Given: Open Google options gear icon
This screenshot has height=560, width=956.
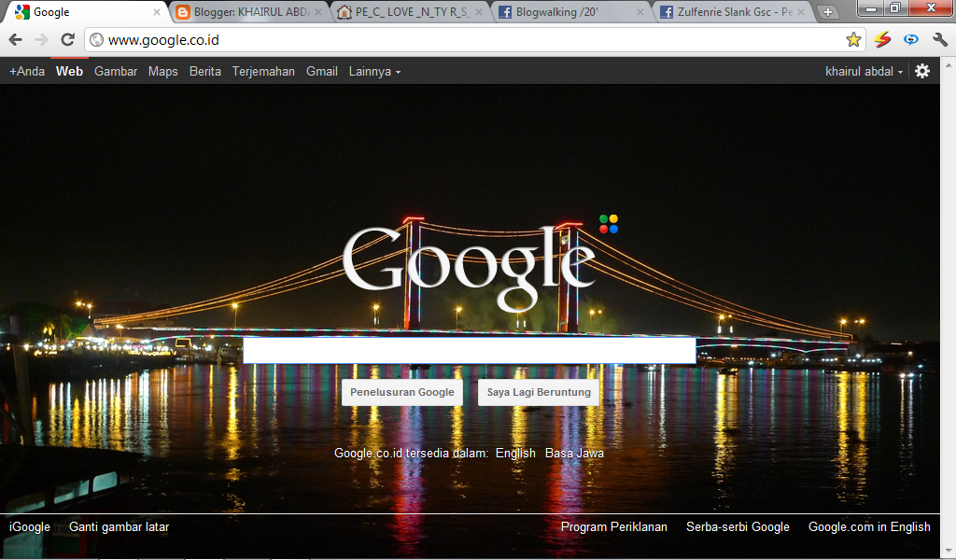Looking at the screenshot, I should (922, 71).
